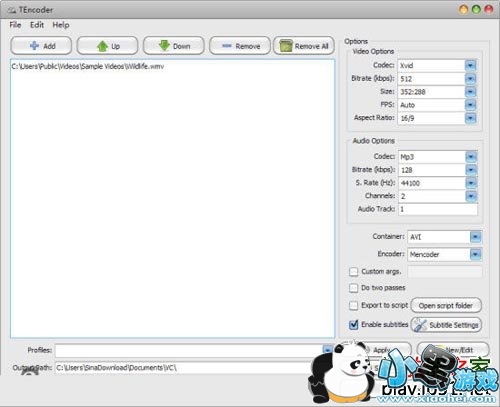
Task: Click the Down button
Action: pyautogui.click(x=173, y=46)
